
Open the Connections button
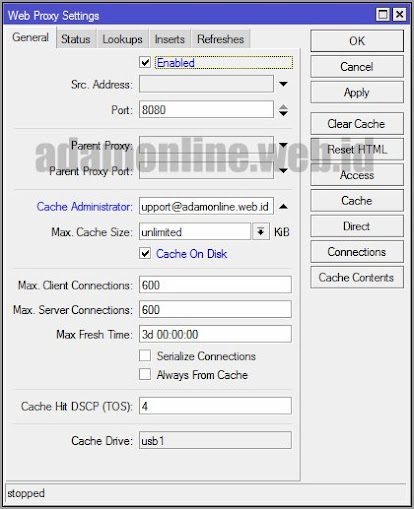point(357,252)
